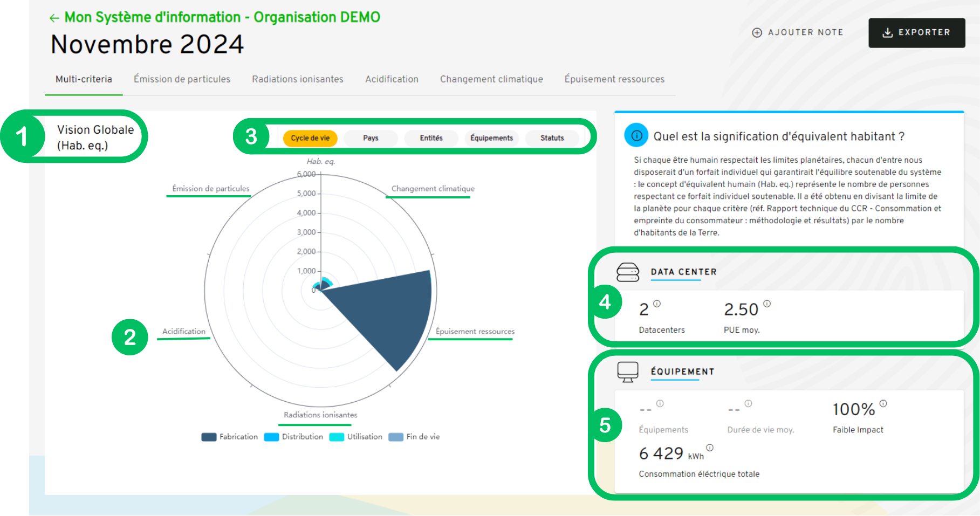The width and height of the screenshot is (980, 516).
Task: Click the back arrow beside Mon Système d'information
Action: (54, 18)
